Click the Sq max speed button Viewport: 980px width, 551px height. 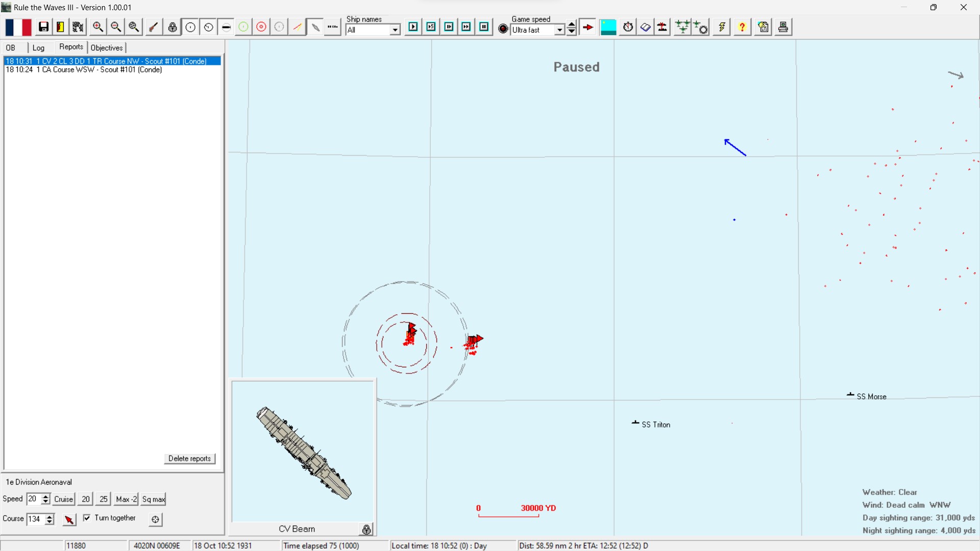point(154,499)
